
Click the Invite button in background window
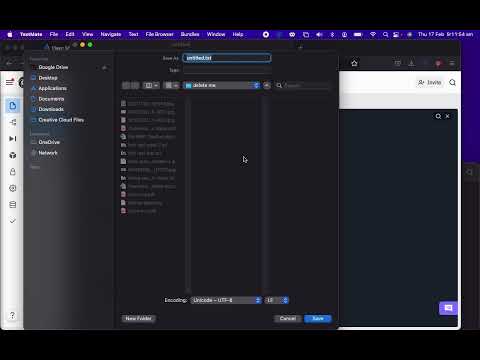[x=430, y=82]
